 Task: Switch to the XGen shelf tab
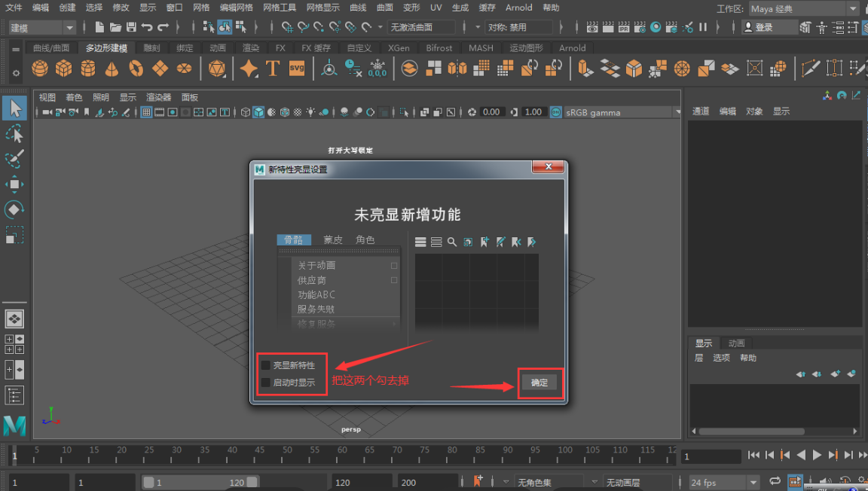(399, 48)
